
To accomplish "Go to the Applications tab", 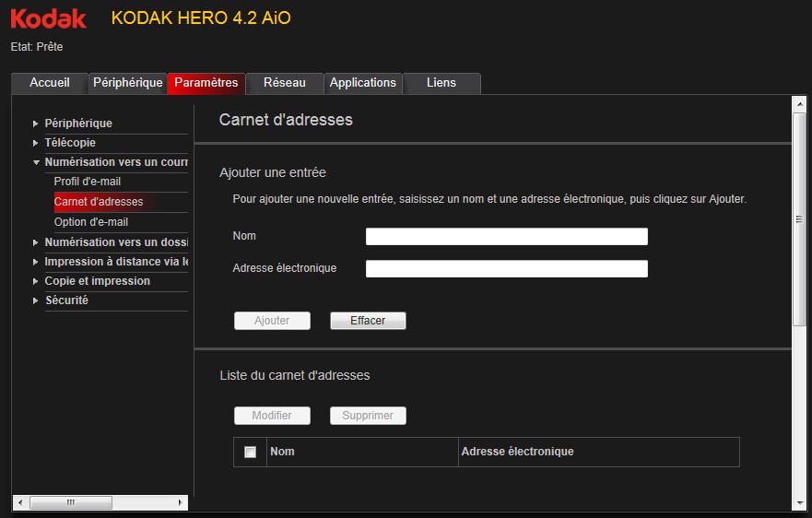I will 362,83.
